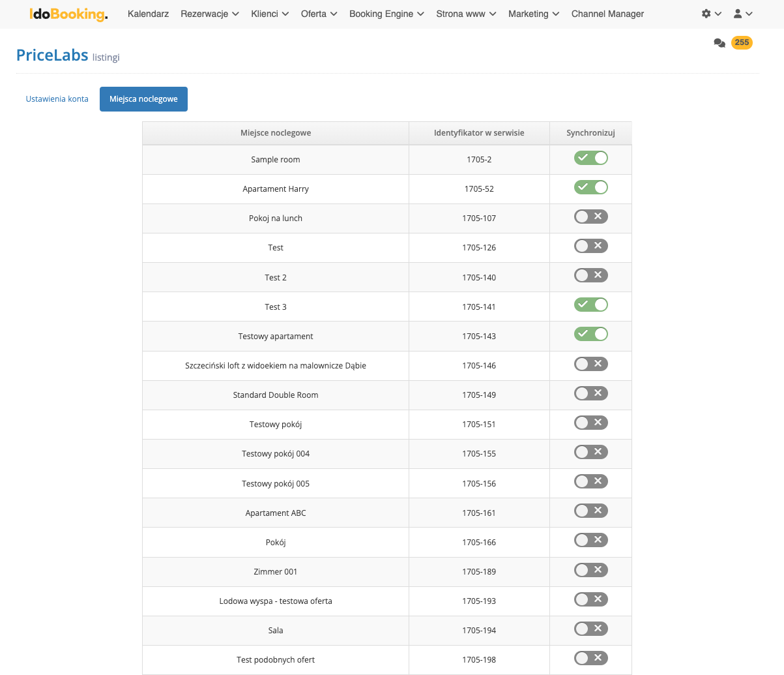Select the Miejsca noclegowe tab
The height and width of the screenshot is (675, 784).
pos(143,99)
